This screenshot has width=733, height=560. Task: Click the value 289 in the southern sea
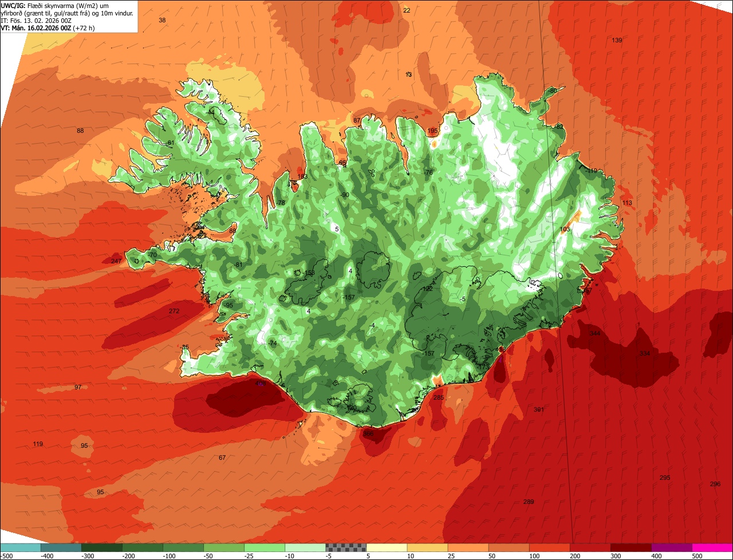(x=529, y=502)
